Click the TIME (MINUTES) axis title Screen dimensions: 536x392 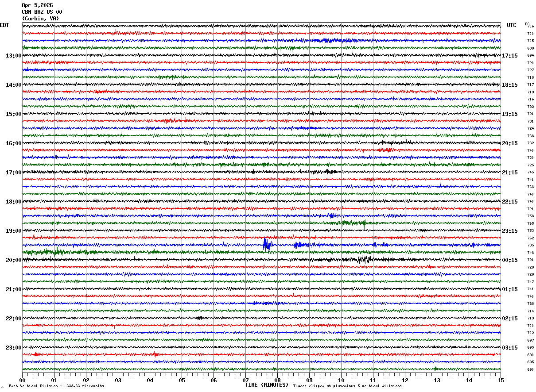point(267,385)
